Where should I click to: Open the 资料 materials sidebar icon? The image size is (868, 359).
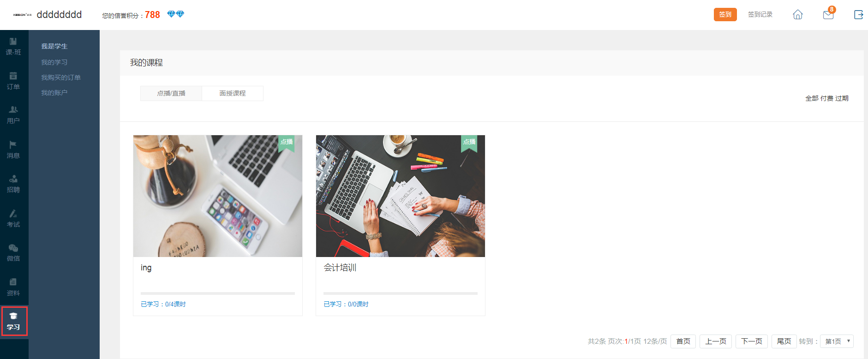(x=13, y=287)
